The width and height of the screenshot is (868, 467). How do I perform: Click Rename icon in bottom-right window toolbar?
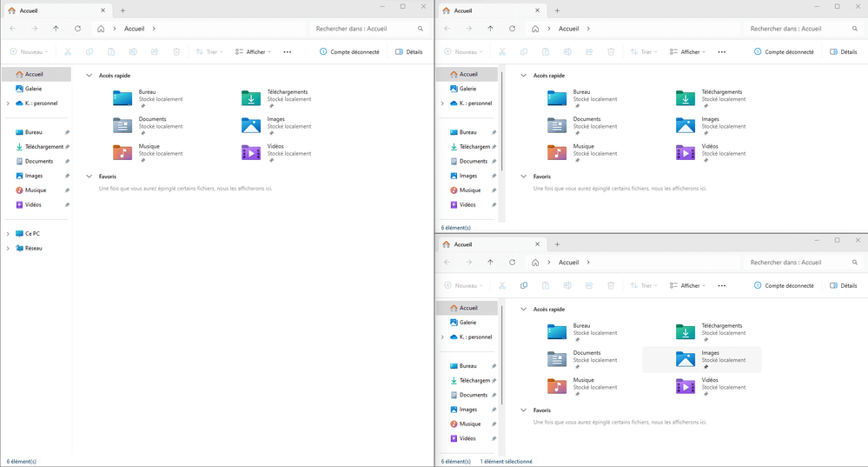click(x=567, y=285)
